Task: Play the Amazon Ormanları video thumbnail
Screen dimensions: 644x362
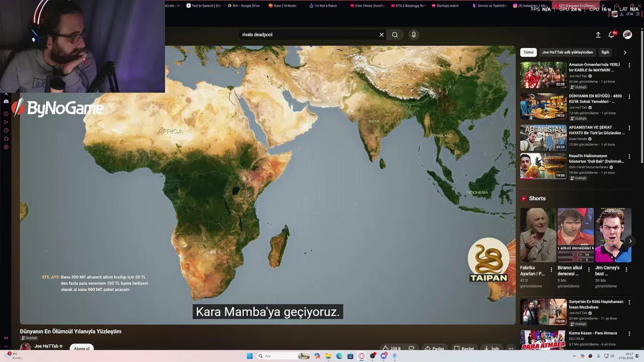Action: (x=543, y=75)
